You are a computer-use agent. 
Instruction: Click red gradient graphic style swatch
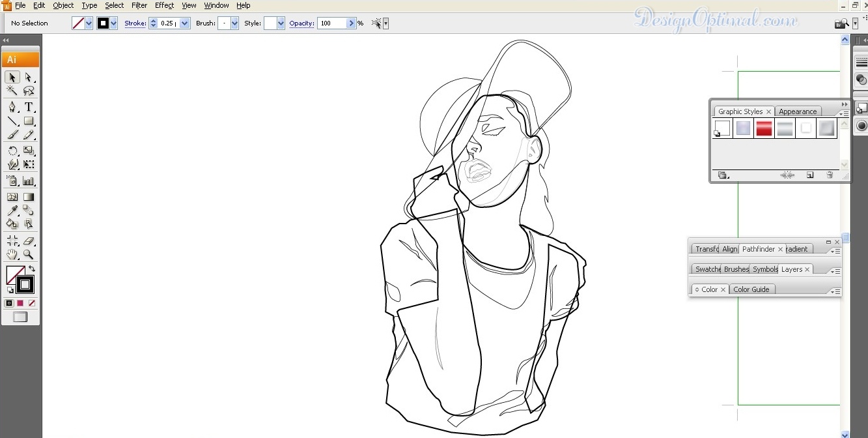pyautogui.click(x=764, y=128)
